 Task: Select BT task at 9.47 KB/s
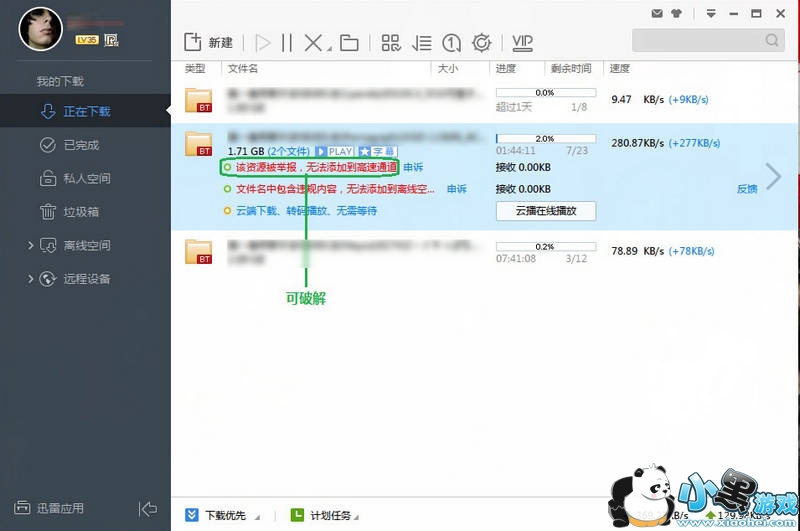pyautogui.click(x=485, y=100)
